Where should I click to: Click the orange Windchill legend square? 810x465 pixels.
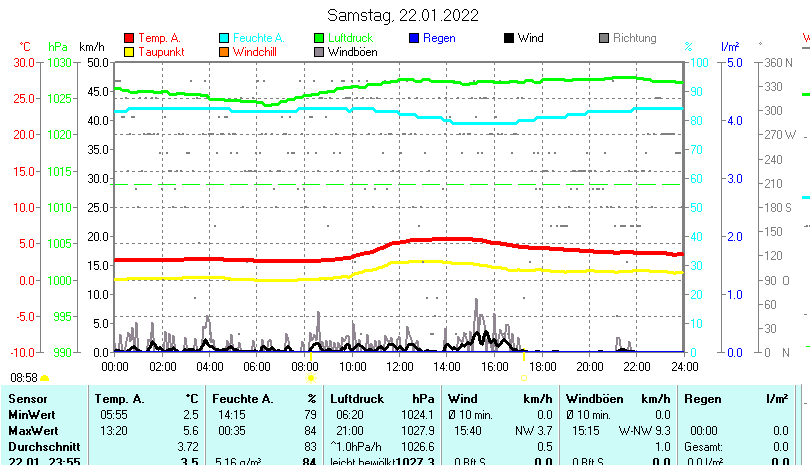point(224,51)
